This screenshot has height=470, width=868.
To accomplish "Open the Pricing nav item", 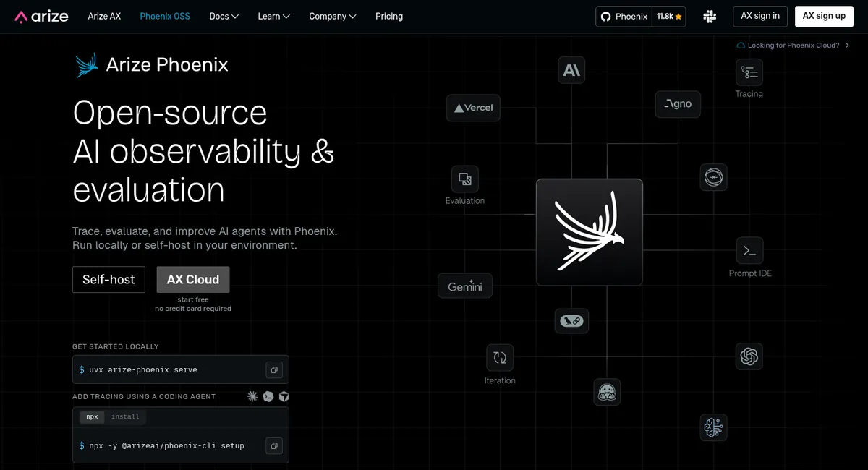I will pyautogui.click(x=389, y=16).
